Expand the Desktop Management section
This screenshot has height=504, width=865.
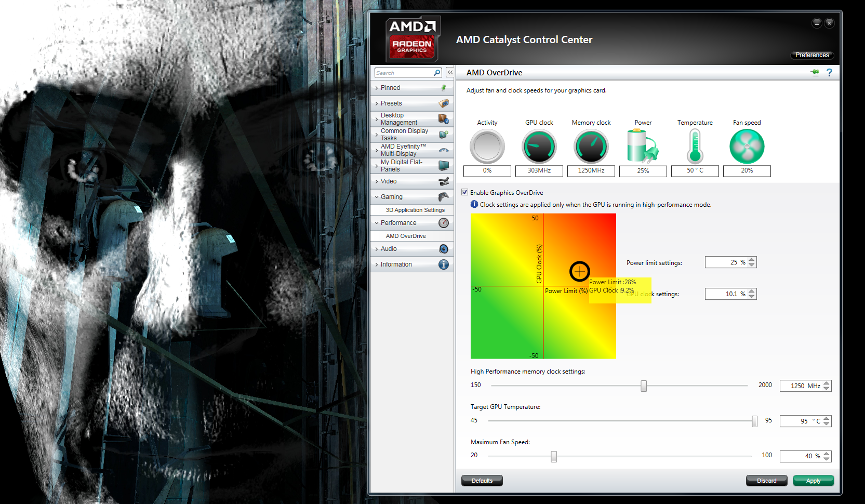[377, 119]
